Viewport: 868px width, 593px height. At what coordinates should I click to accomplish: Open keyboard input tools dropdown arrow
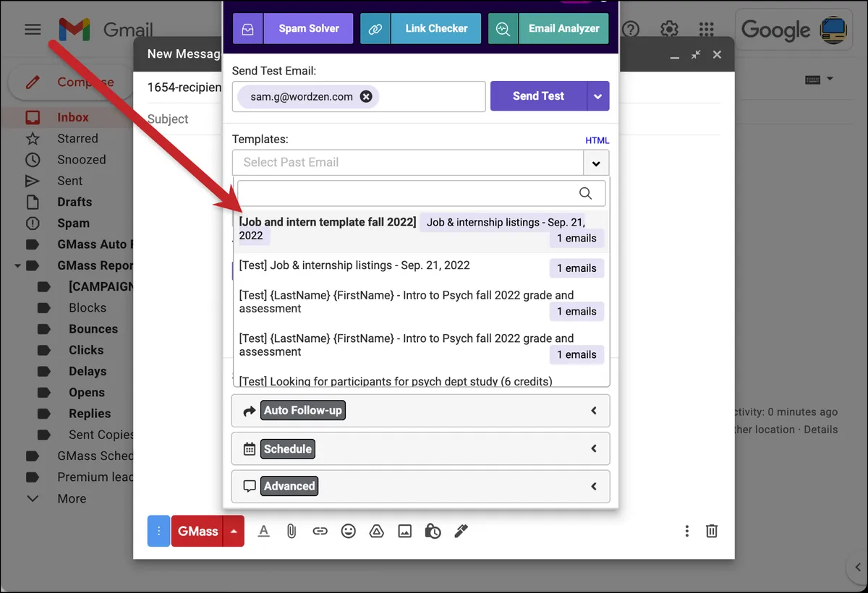tap(830, 79)
